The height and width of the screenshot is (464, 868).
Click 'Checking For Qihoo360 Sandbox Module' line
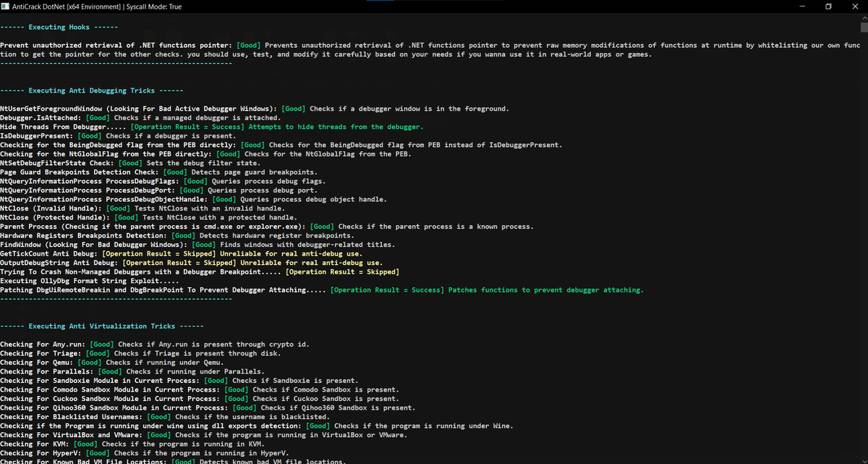207,408
